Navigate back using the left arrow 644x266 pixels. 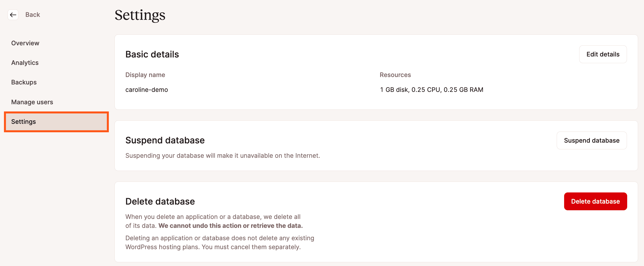(13, 15)
